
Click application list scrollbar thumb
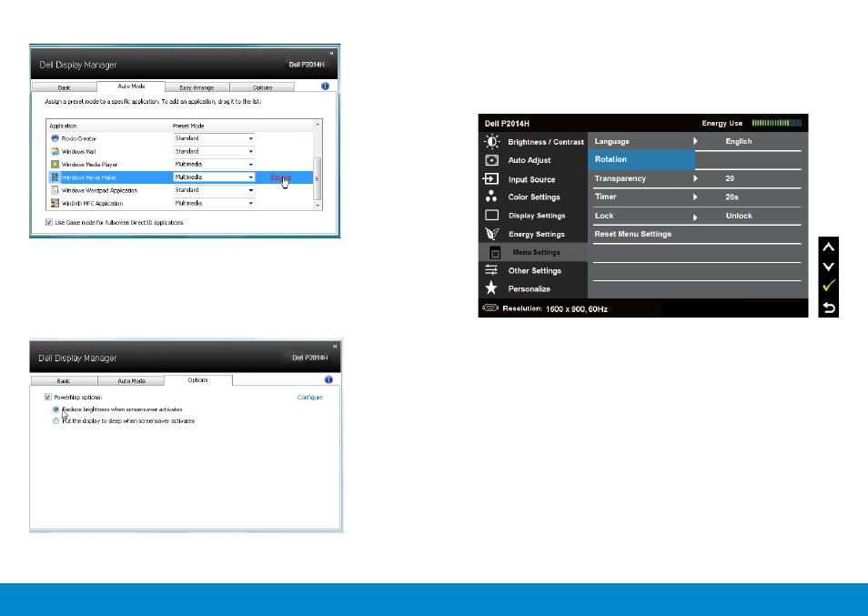[318, 178]
